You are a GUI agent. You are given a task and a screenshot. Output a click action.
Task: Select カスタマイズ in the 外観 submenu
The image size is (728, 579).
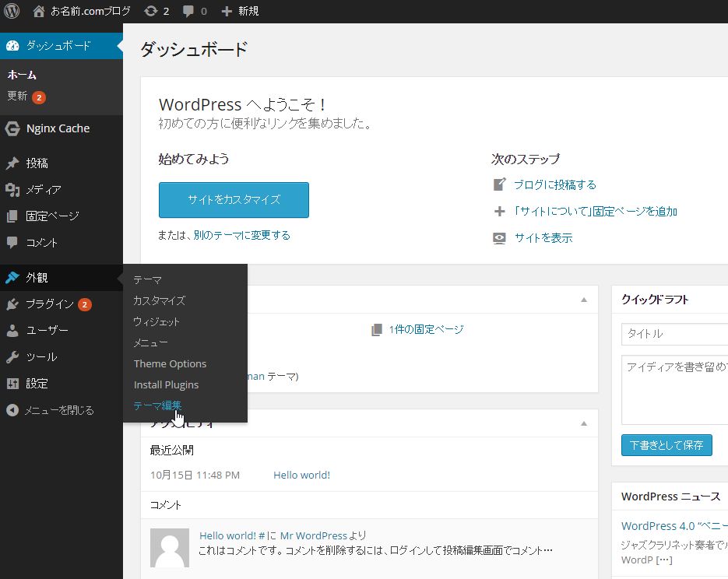click(x=160, y=300)
